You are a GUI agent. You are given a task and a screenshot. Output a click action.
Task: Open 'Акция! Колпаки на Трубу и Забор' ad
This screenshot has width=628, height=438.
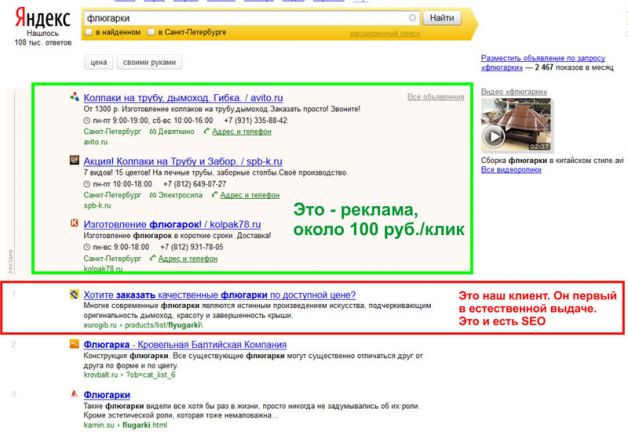(x=183, y=161)
